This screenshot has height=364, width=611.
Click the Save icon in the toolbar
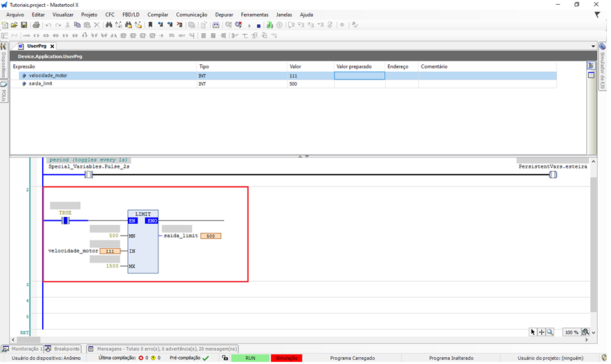coord(23,25)
